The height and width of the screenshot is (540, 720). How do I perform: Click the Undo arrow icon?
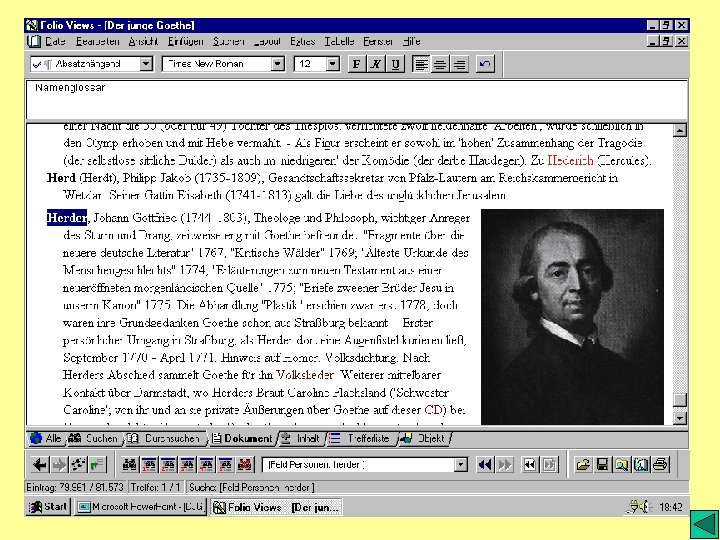[485, 64]
